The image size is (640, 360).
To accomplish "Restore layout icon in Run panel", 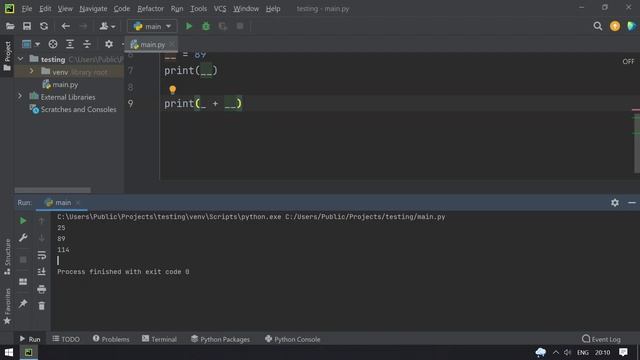I will tap(23, 282).
